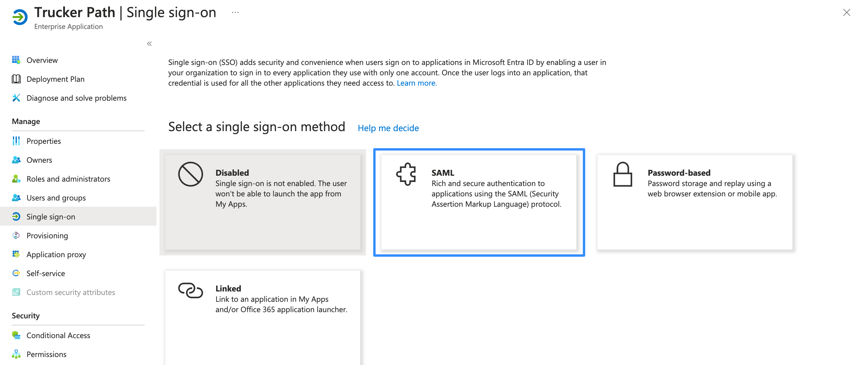Collapse the sidebar with double chevron
The image size is (868, 365).
tap(149, 43)
